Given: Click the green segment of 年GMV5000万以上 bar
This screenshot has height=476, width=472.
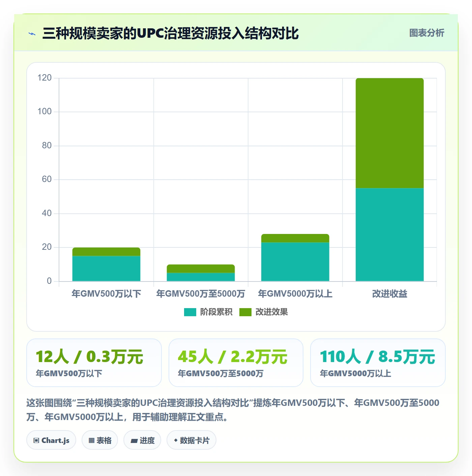Looking at the screenshot, I should coord(295,238).
